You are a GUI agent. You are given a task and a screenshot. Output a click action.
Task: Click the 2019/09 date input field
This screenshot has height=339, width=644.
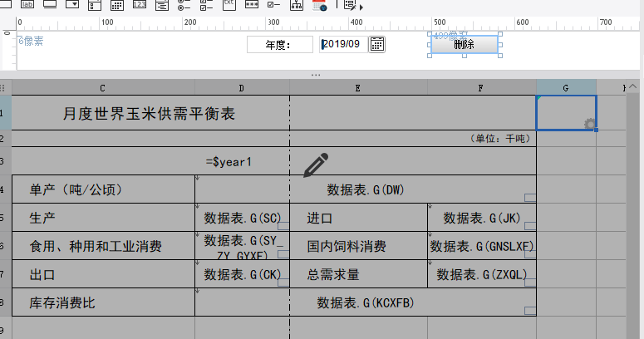click(343, 44)
